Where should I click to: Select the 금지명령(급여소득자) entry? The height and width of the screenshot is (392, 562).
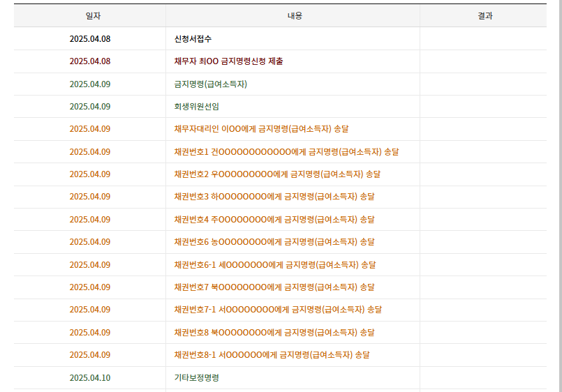(210, 84)
